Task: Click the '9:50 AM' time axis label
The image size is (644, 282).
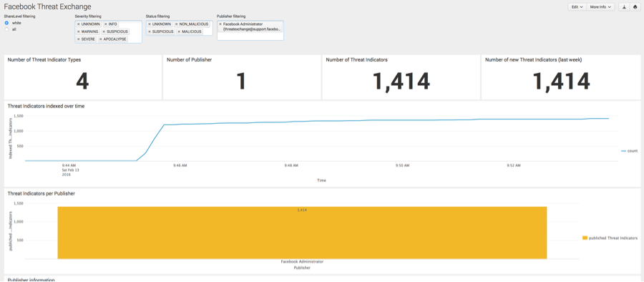Action: point(402,165)
